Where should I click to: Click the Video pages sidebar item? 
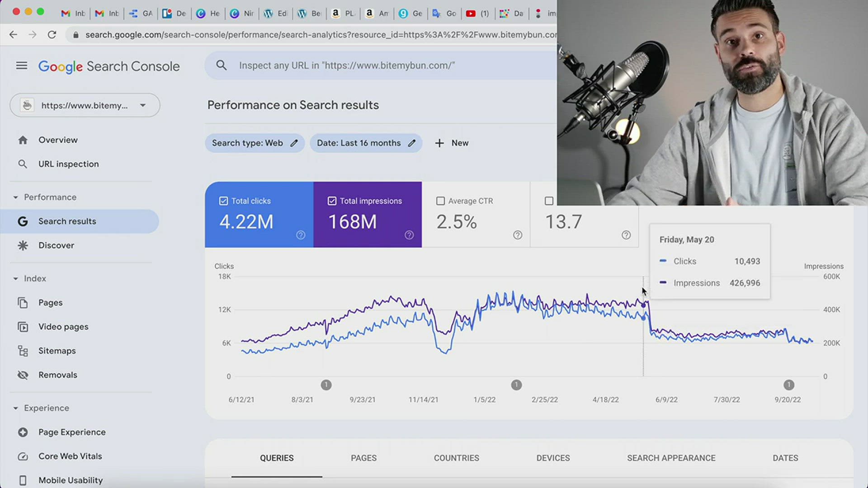pos(63,327)
